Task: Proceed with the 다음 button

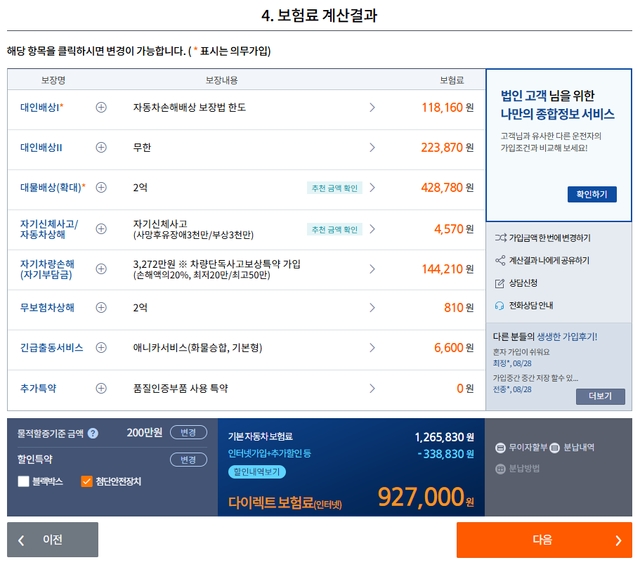Action: click(544, 540)
